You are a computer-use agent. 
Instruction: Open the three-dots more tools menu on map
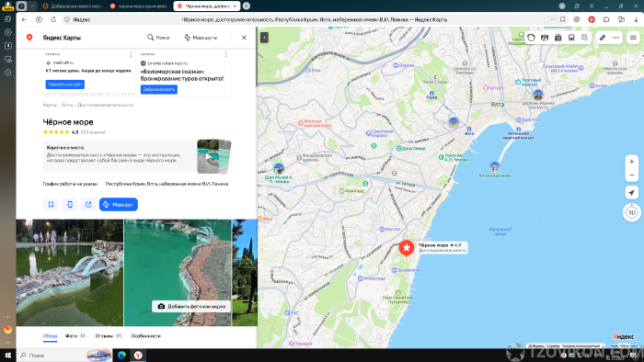click(615, 38)
